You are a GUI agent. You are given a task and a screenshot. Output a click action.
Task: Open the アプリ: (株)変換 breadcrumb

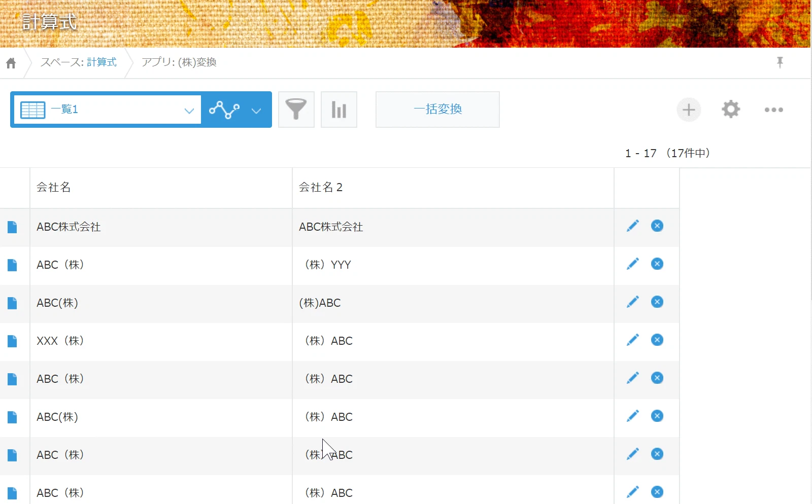click(179, 62)
